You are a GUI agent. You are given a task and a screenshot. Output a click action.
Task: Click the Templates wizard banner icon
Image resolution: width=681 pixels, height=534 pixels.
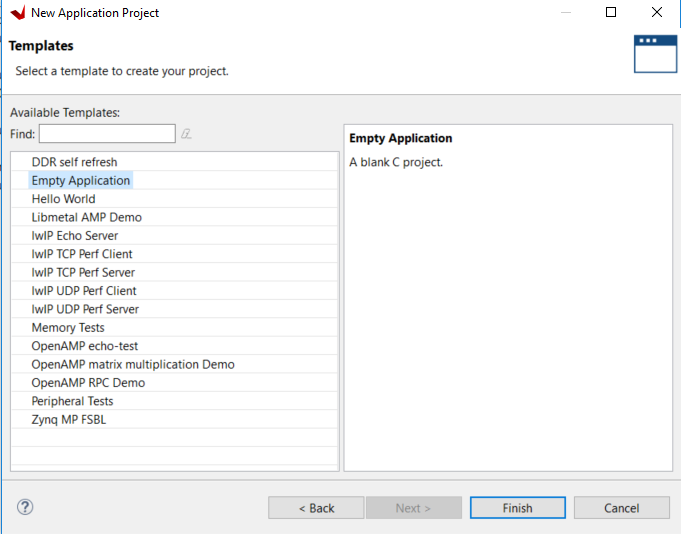coord(655,54)
